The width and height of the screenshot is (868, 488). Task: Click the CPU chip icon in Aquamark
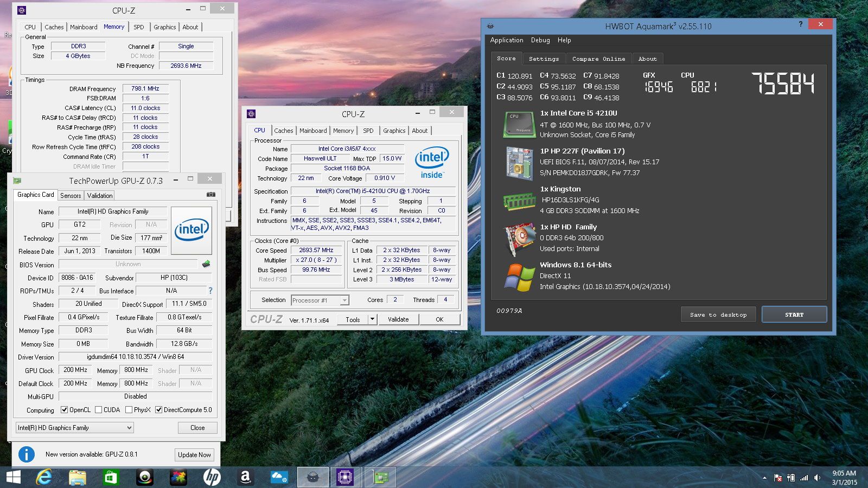click(x=519, y=124)
